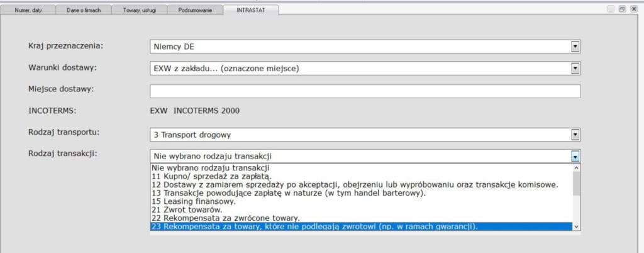644x253 pixels.
Task: Restore the document panel window
Action: click(623, 9)
